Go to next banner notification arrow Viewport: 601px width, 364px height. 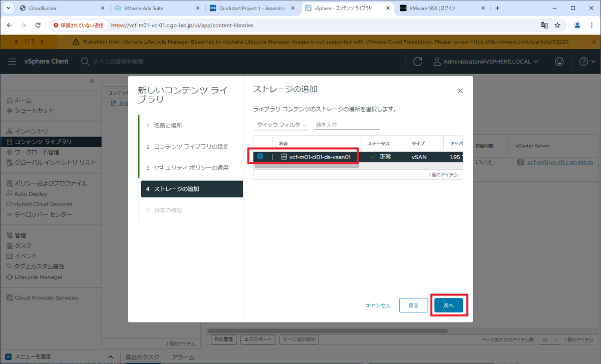pos(42,42)
